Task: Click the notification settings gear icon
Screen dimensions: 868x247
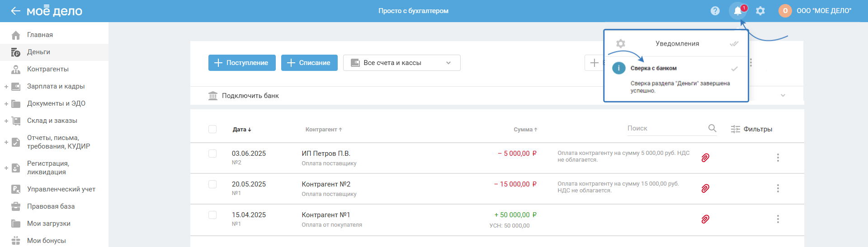Action: tap(621, 43)
